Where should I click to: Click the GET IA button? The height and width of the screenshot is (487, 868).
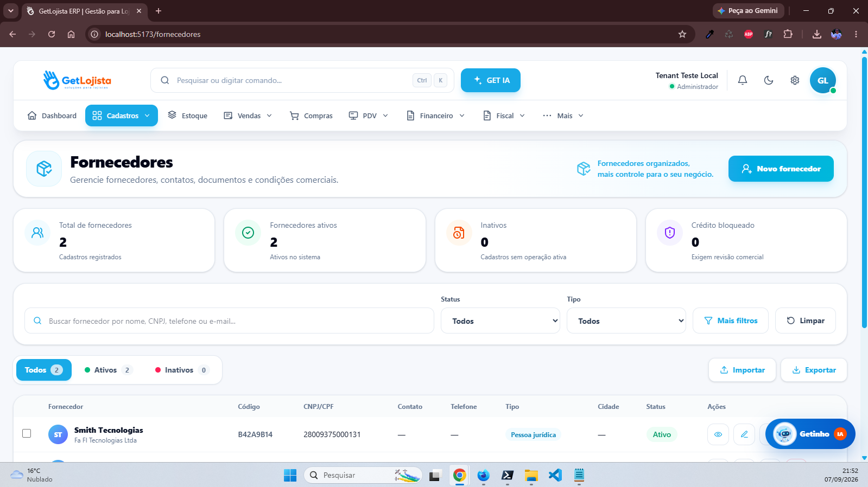(491, 80)
